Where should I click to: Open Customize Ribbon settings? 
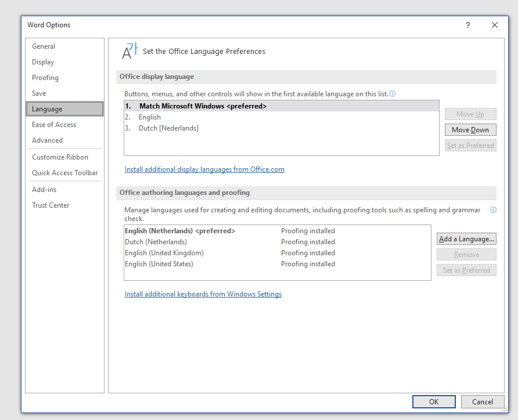(x=60, y=157)
